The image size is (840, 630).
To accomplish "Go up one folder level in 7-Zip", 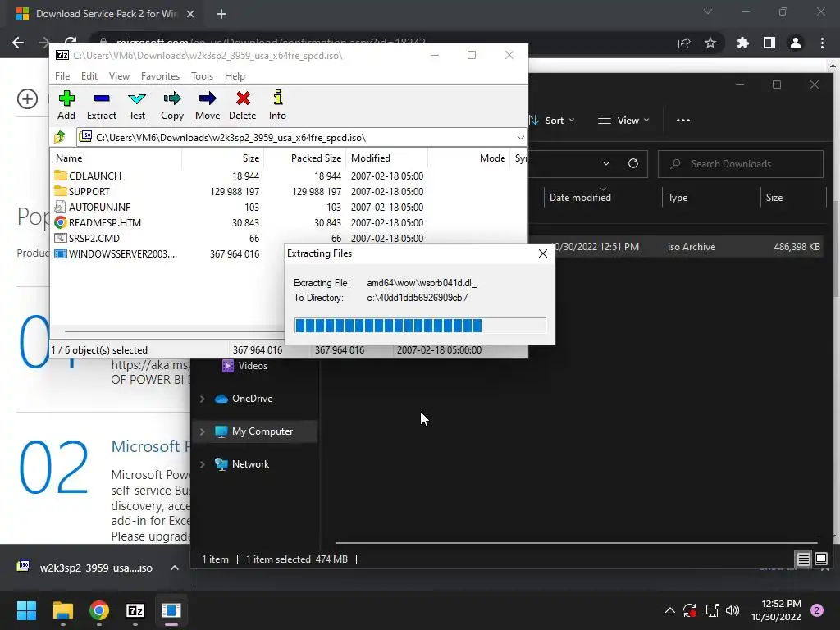I will point(60,137).
